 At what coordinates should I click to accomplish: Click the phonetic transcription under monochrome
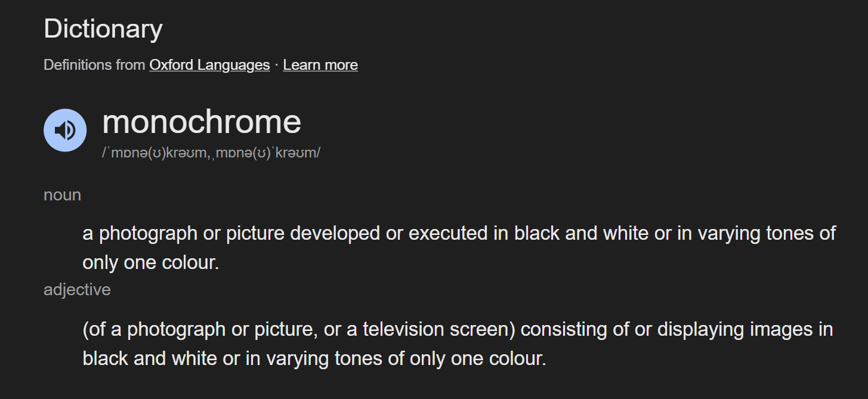(x=211, y=153)
